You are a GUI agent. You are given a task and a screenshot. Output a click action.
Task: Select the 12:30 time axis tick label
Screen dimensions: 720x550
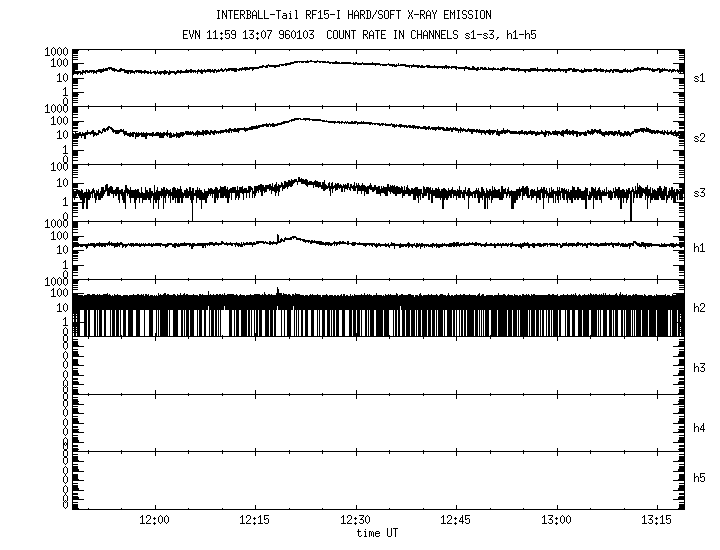(x=356, y=521)
